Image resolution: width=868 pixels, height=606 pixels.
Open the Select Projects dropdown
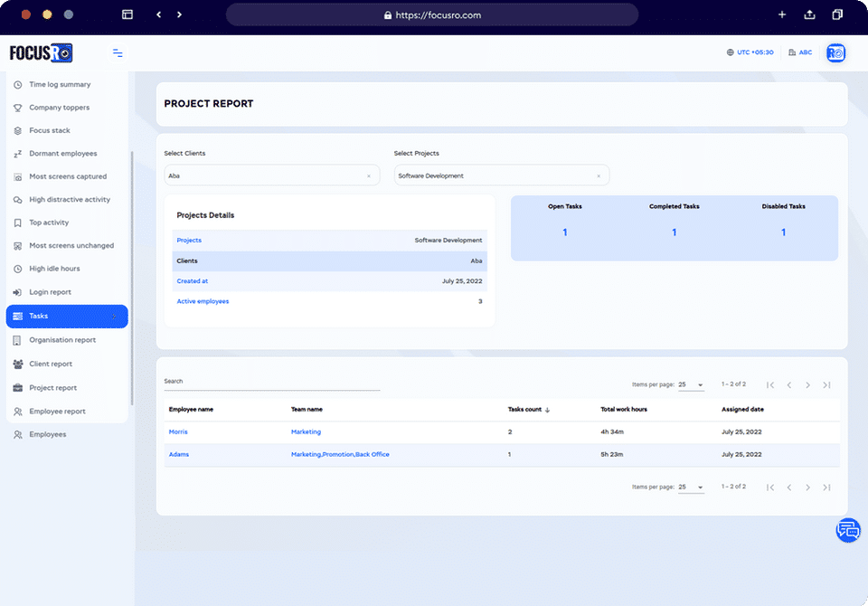click(502, 175)
